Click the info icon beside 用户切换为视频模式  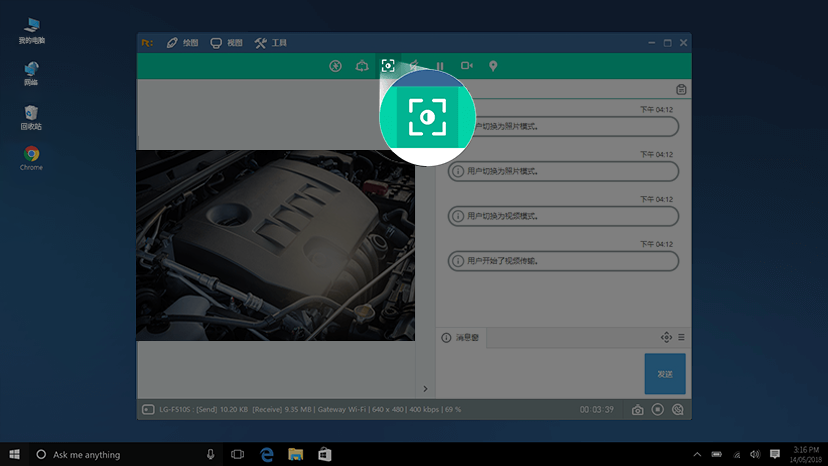pyautogui.click(x=458, y=216)
